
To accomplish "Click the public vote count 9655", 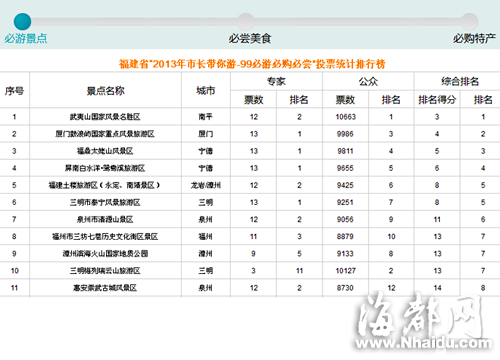I will tap(345, 168).
